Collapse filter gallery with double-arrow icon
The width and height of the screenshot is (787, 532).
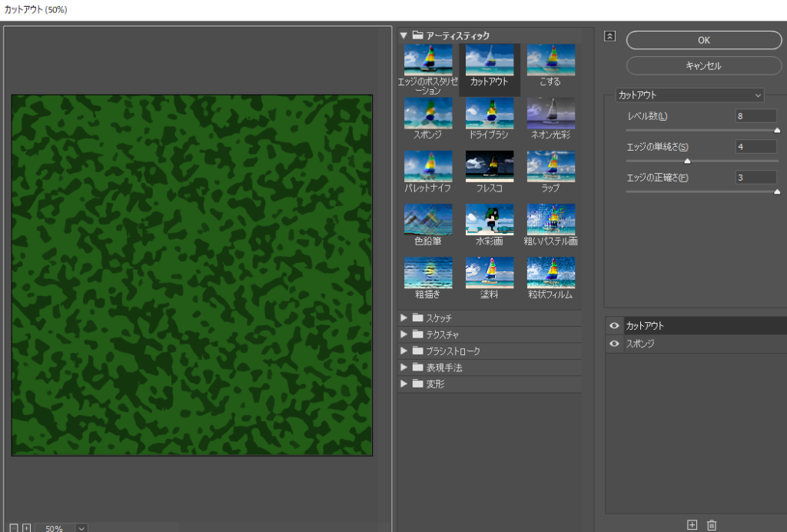(609, 36)
